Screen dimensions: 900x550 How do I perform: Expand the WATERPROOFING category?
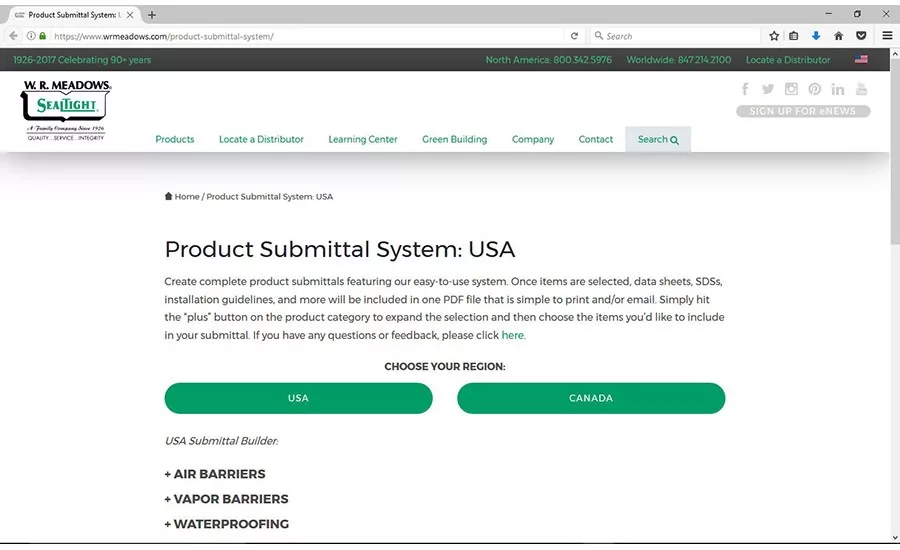point(227,524)
